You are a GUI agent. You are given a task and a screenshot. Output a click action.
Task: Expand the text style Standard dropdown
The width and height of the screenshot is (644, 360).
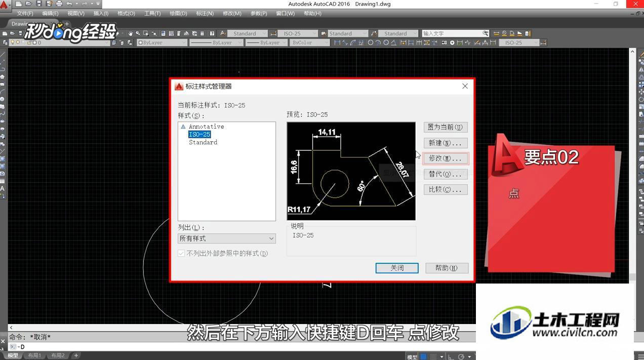pyautogui.click(x=263, y=33)
